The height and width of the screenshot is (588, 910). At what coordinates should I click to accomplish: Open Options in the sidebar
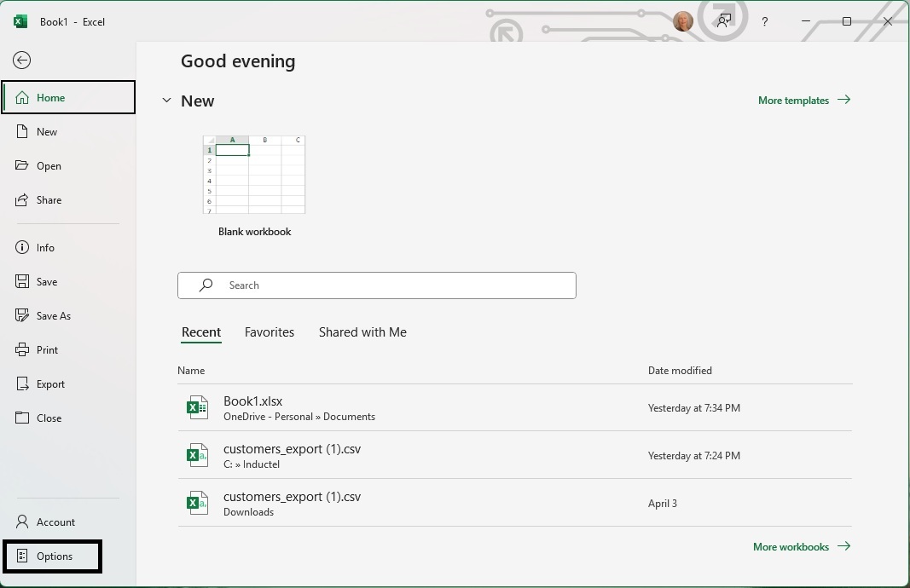click(x=54, y=556)
